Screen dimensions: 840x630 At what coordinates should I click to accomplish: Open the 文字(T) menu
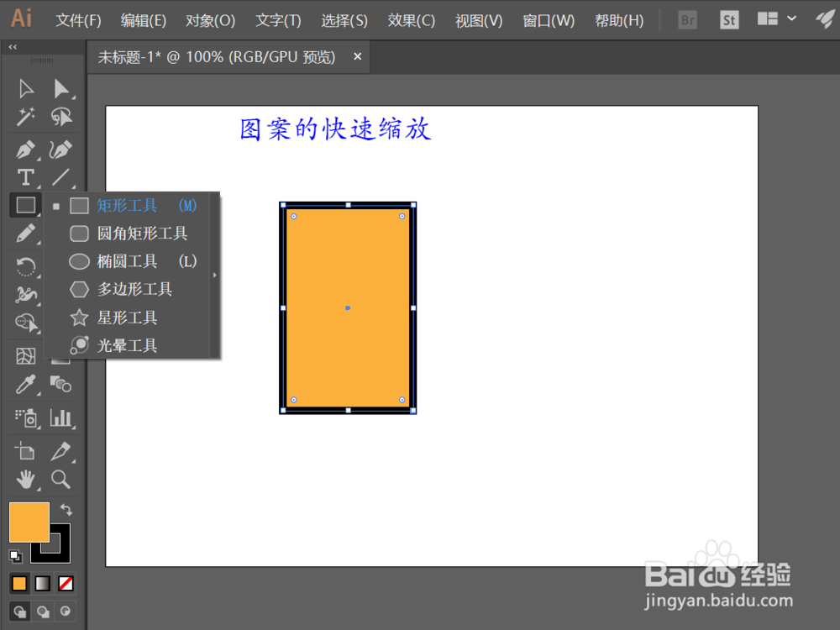(278, 20)
